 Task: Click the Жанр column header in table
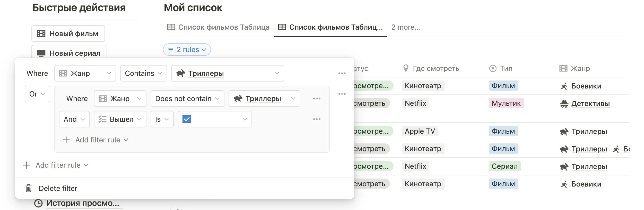point(575,68)
